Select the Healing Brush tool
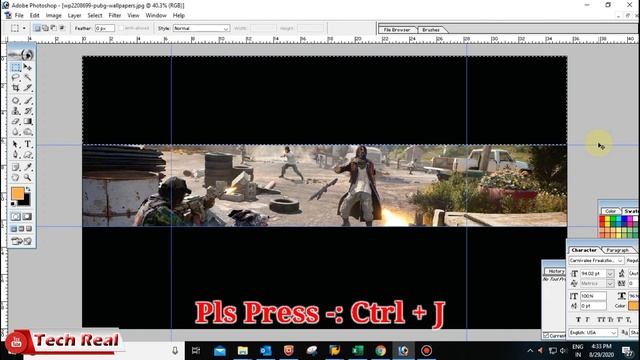 (x=16, y=100)
